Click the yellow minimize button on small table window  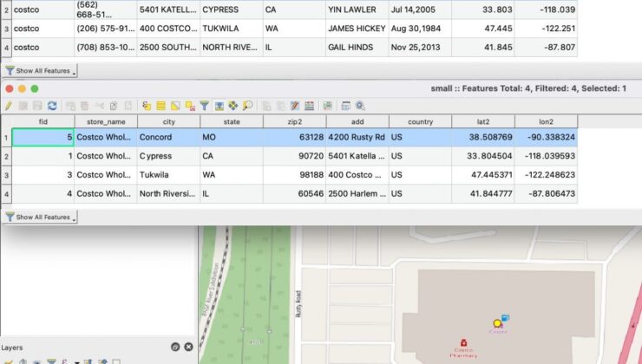point(22,88)
